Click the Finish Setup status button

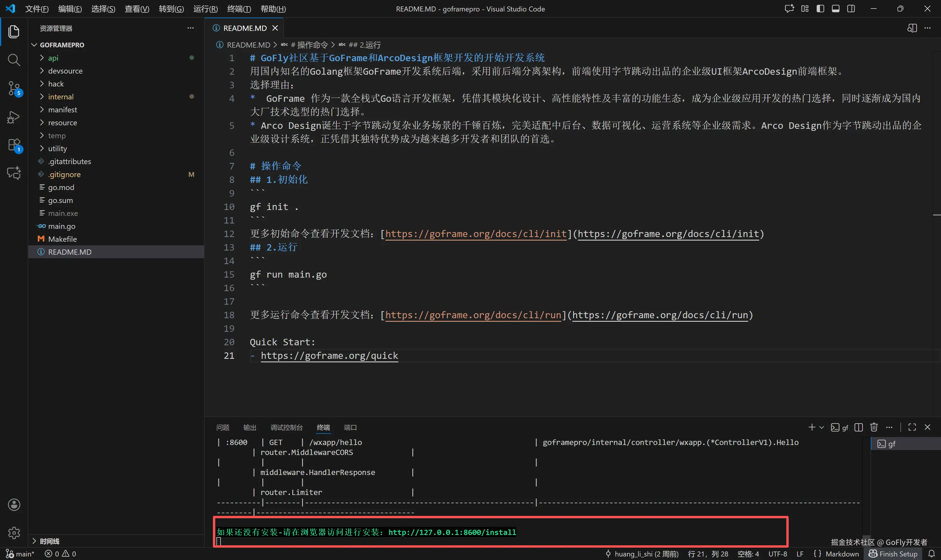893,554
